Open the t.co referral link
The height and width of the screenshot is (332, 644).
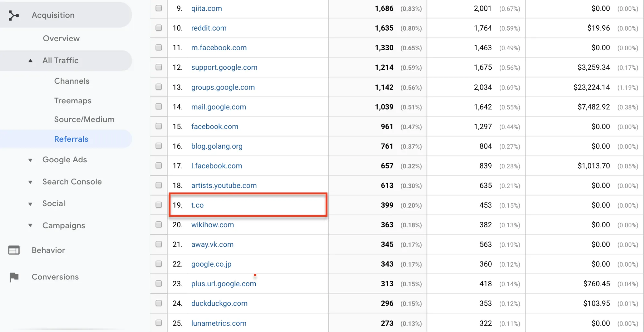[197, 205]
